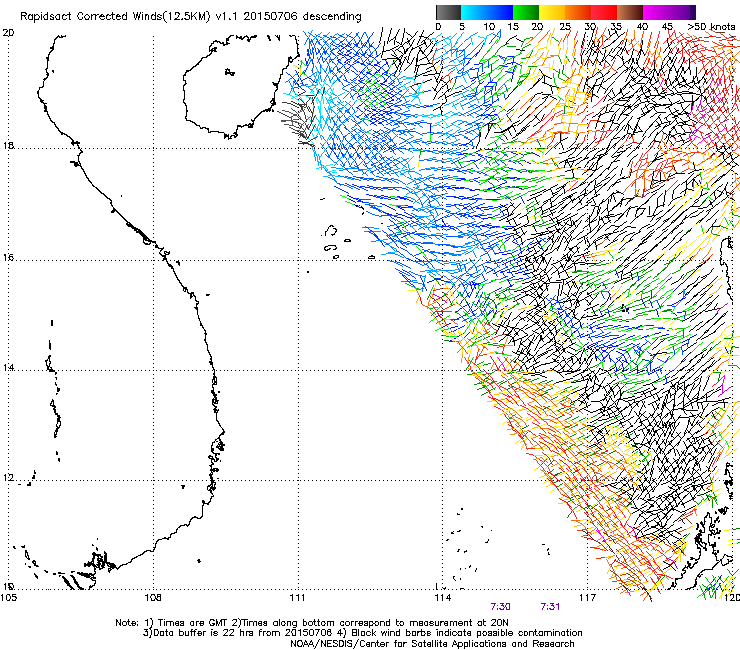
Task: Click the 40-45 knots magenta legend swatch
Action: (656, 12)
